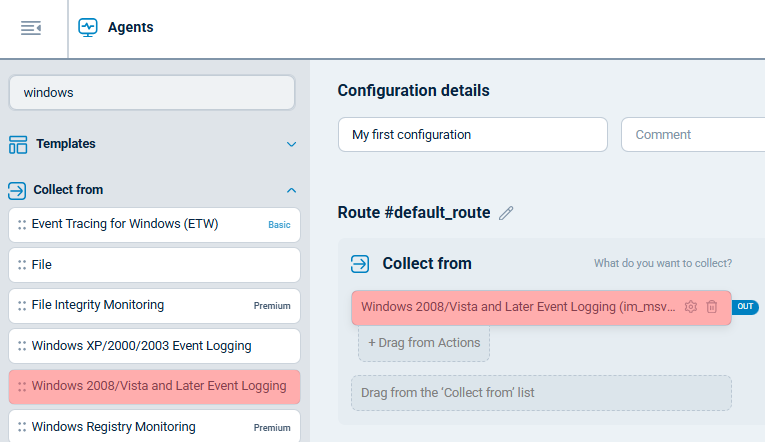765x442 pixels.
Task: Open settings gear for Windows Event Logging module
Action: click(x=690, y=307)
